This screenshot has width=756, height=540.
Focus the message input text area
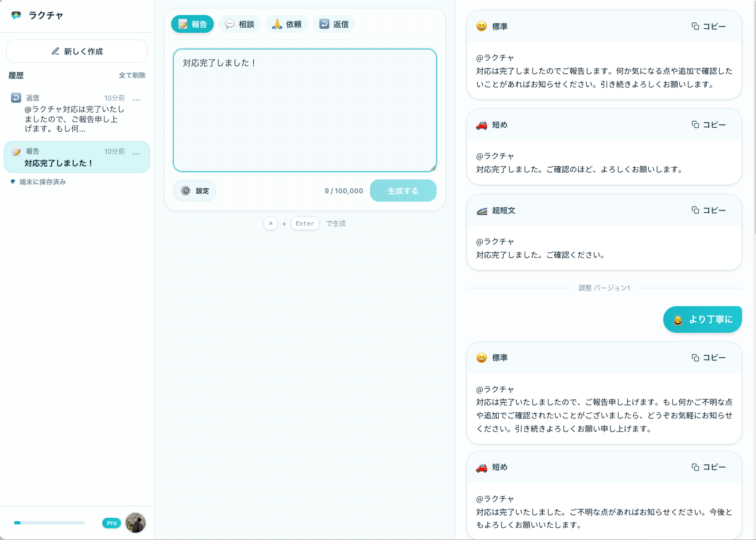point(304,110)
